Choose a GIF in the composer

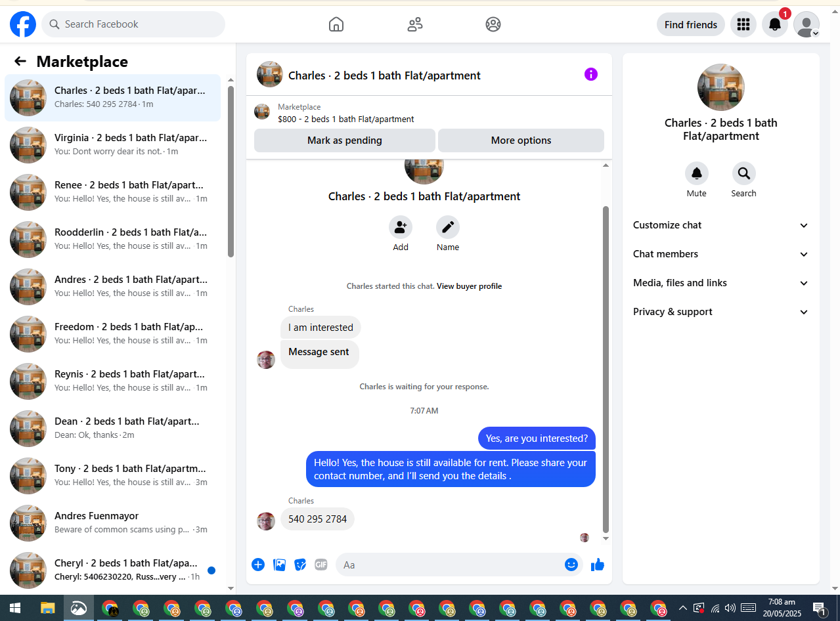click(x=321, y=565)
